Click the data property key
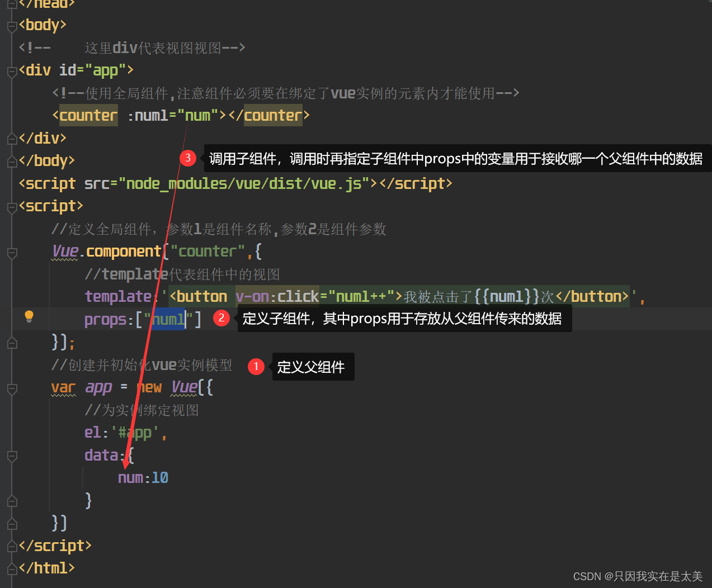 pyautogui.click(x=101, y=455)
